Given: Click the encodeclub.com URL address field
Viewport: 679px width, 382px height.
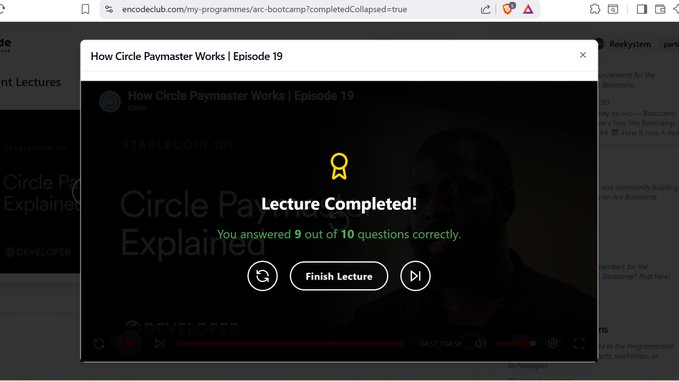Looking at the screenshot, I should 264,9.
